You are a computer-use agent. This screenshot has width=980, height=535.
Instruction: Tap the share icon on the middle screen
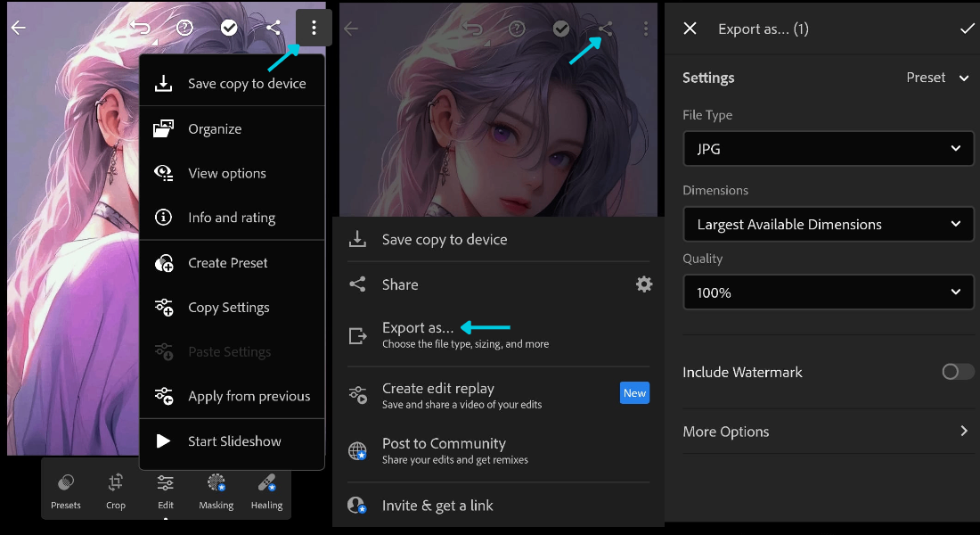605,29
